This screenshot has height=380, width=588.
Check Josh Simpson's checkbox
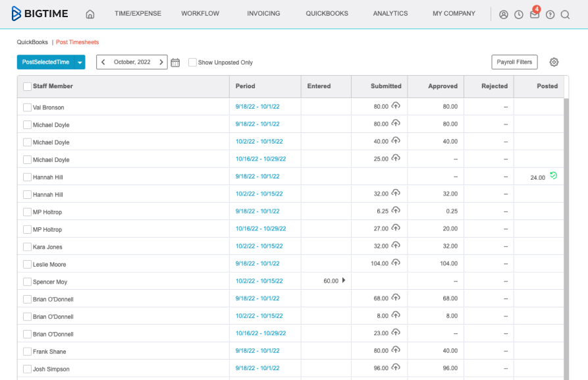click(x=27, y=369)
